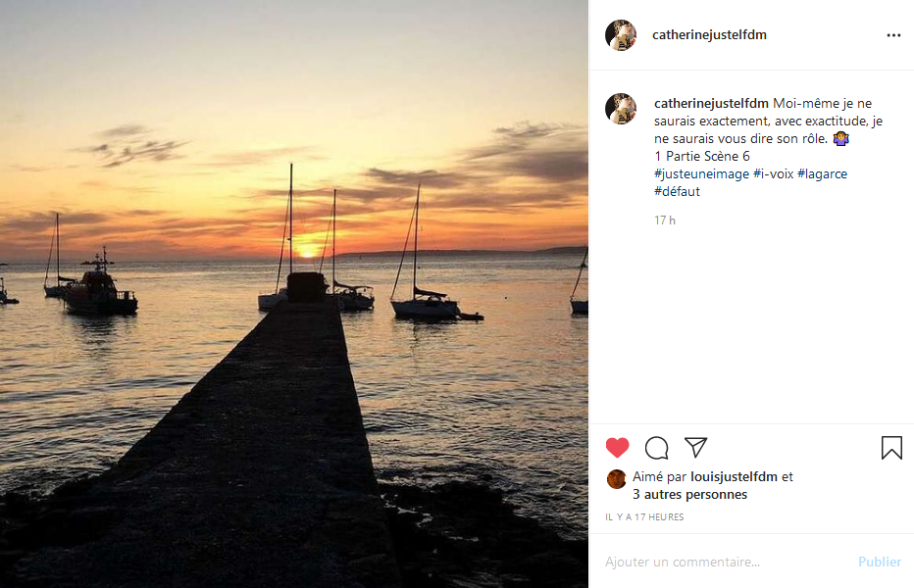Click the sunset pier photo
This screenshot has height=588, width=914.
294,294
